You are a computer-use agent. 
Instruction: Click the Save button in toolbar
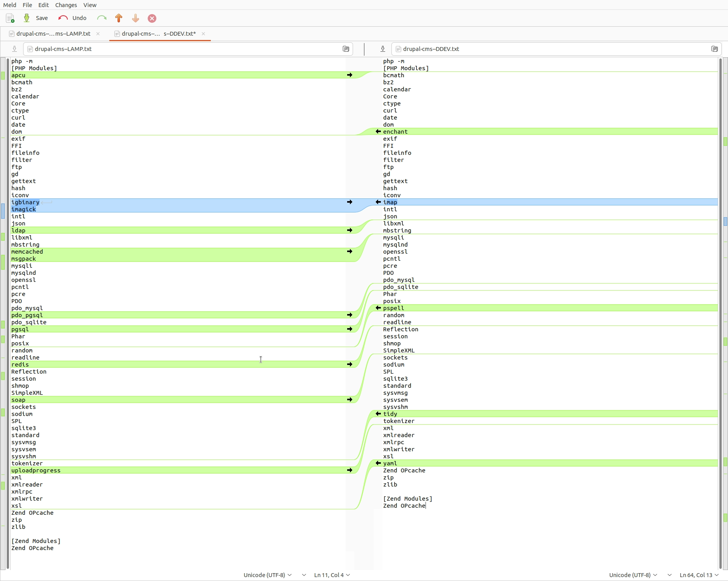pyautogui.click(x=36, y=18)
